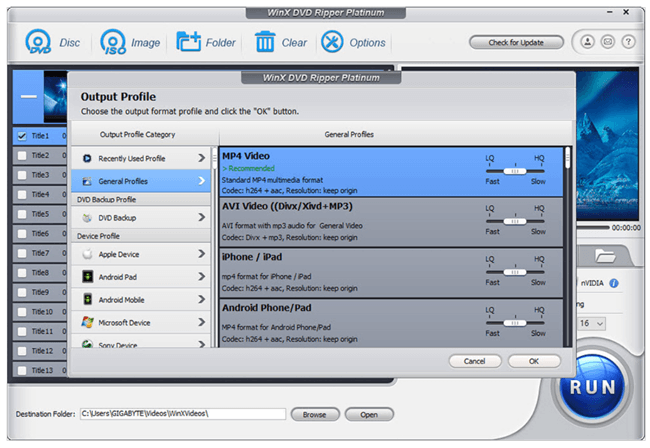650x448 pixels.
Task: Select Sony Device category label
Action: pos(118,345)
